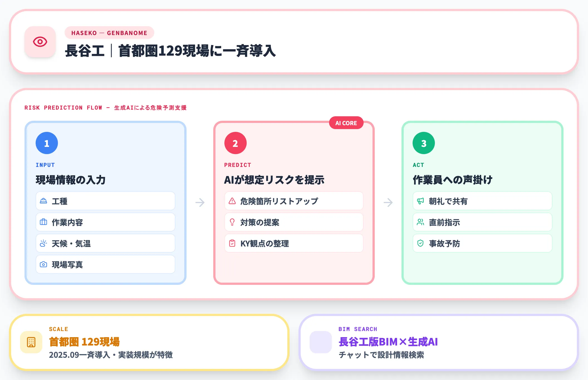
Task: Select the KY観点の整理 item
Action: (294, 243)
